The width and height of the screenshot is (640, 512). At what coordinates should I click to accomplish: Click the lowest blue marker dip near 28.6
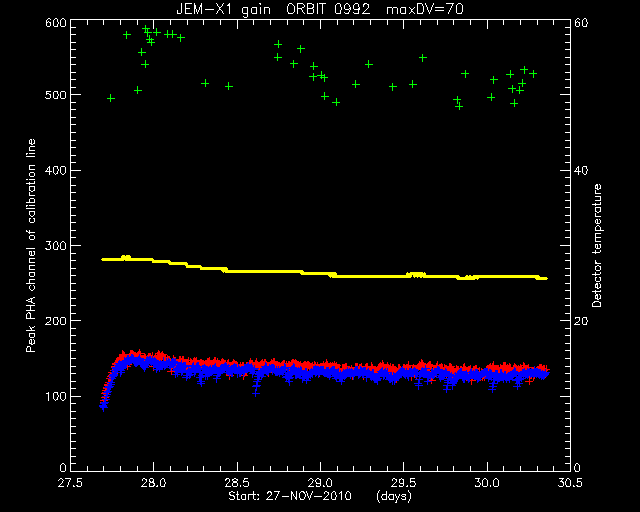tap(256, 393)
